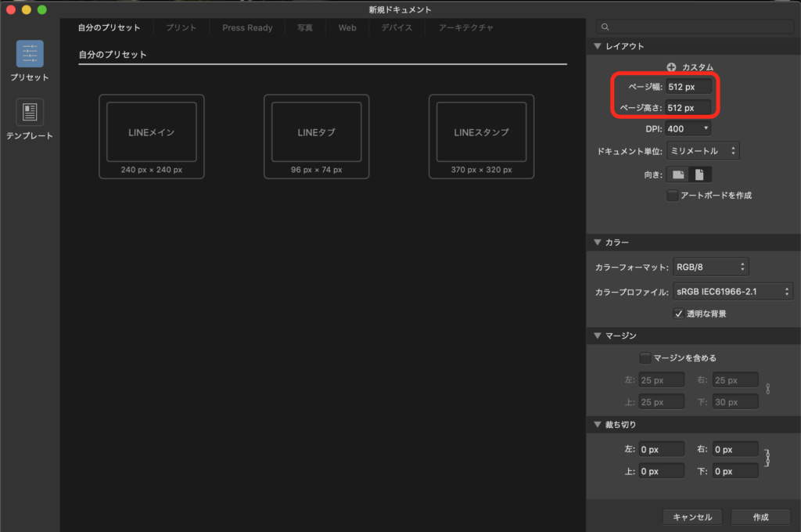Select the LINEタブ preset
This screenshot has width=801, height=532.
[x=317, y=136]
